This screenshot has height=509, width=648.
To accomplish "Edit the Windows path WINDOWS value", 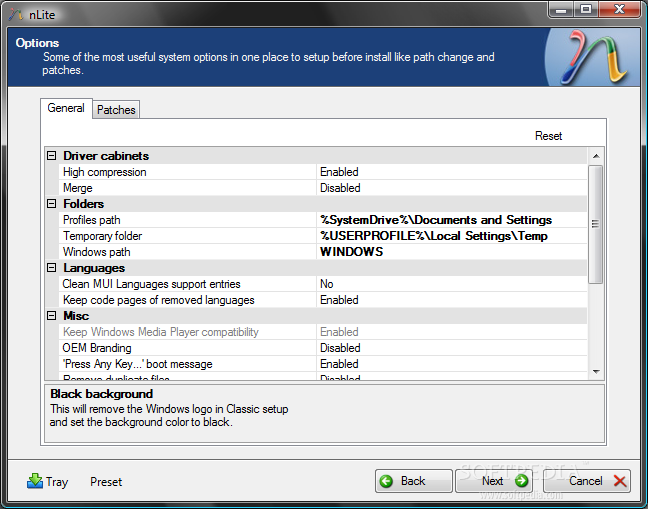I will coord(452,252).
